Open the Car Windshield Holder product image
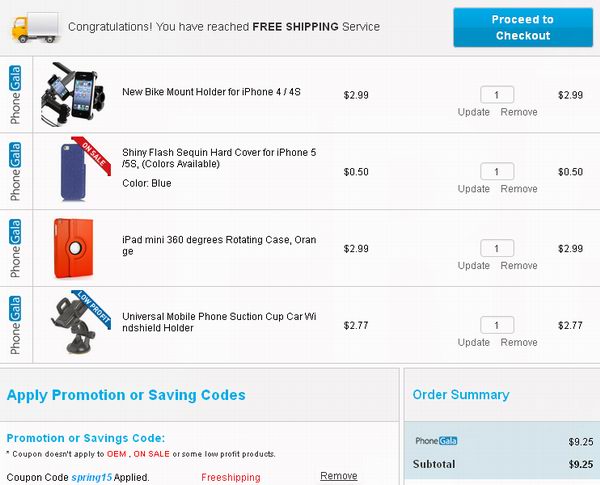 click(x=80, y=322)
